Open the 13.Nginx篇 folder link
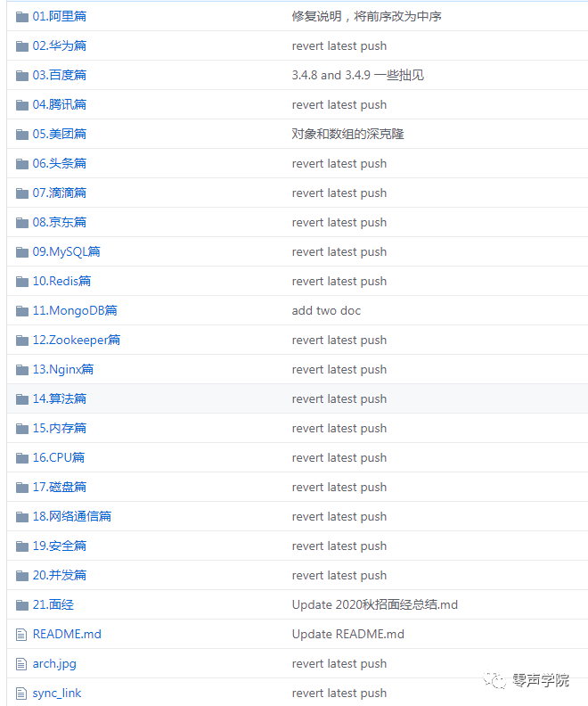This screenshot has height=706, width=588. (63, 369)
